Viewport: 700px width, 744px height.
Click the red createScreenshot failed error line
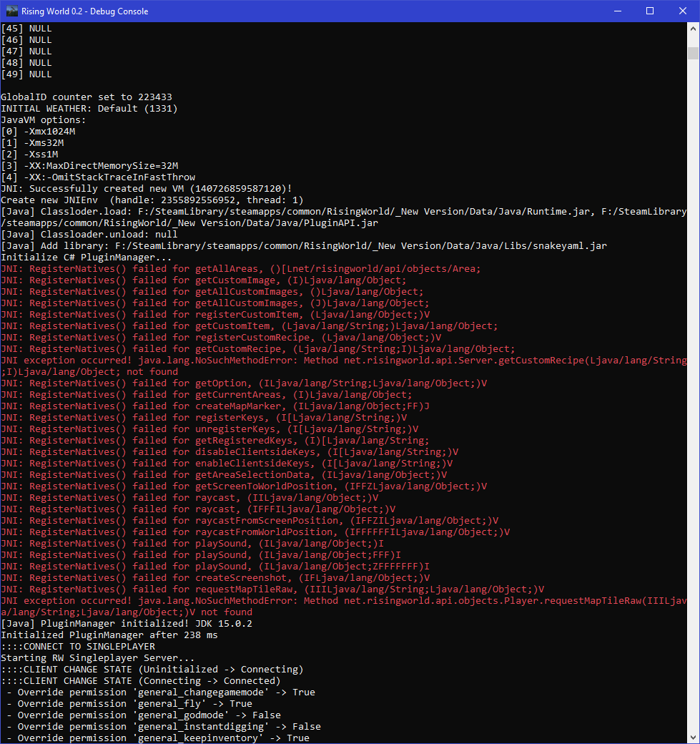coord(215,578)
